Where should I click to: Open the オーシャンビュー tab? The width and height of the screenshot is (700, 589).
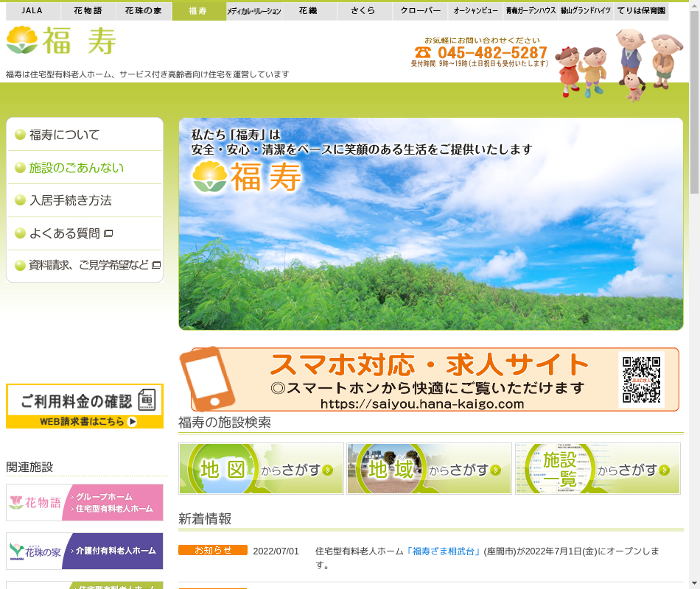pyautogui.click(x=475, y=11)
